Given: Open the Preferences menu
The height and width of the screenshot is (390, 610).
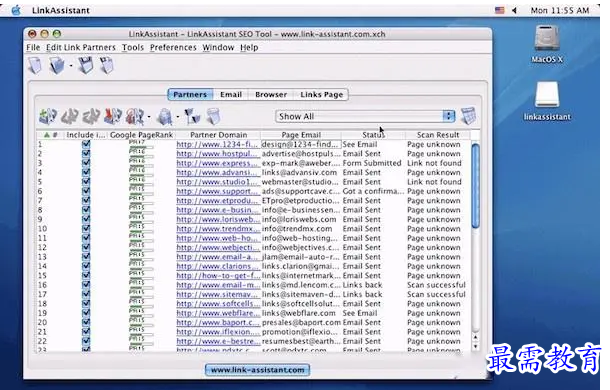Looking at the screenshot, I should click(x=173, y=47).
